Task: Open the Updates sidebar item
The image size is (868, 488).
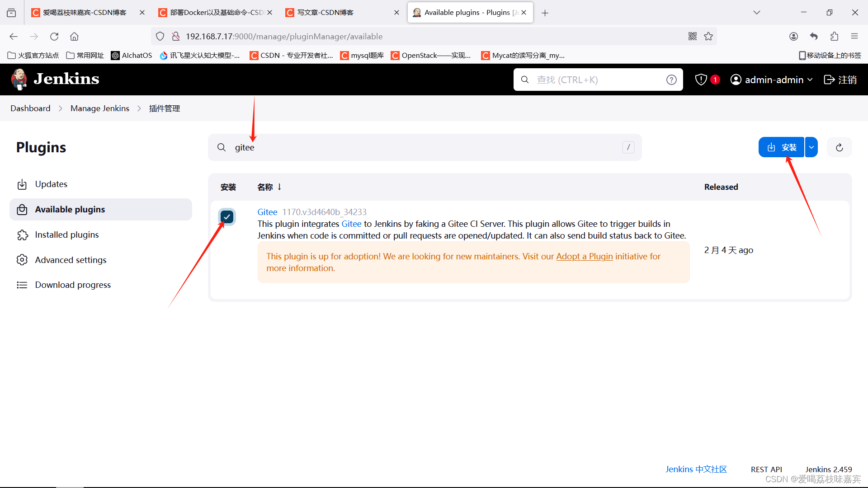Action: (x=101, y=184)
